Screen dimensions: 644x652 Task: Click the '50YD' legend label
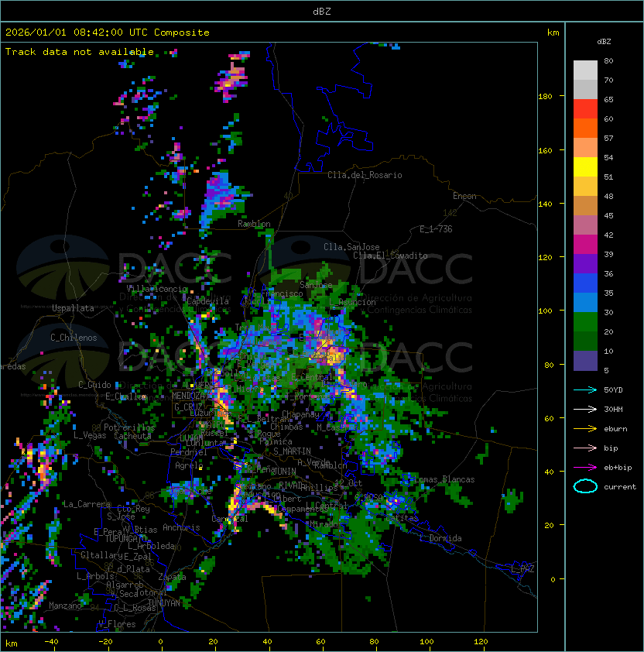[x=613, y=389]
